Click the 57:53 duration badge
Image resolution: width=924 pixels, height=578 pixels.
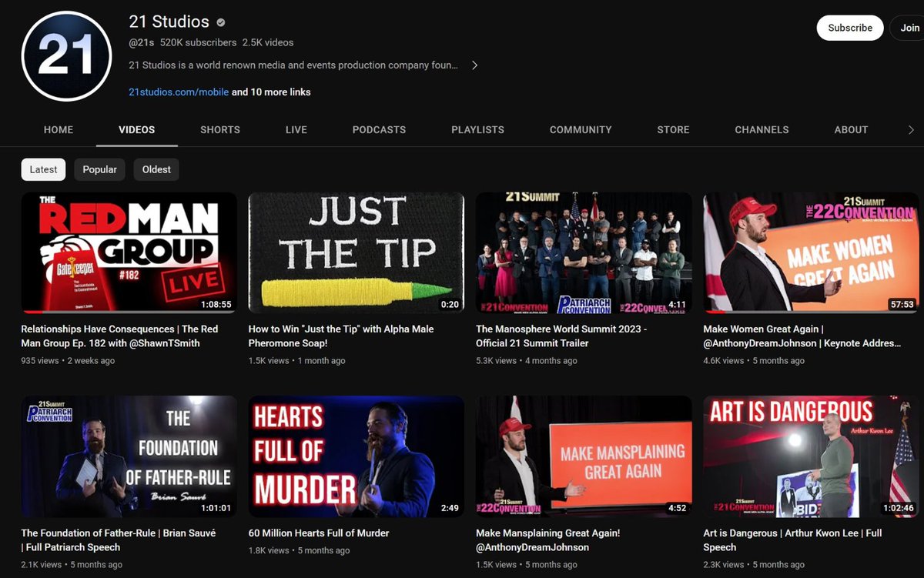point(902,304)
